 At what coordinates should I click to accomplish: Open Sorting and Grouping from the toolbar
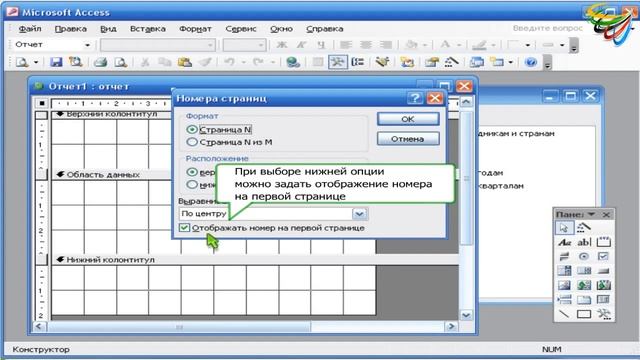358,62
